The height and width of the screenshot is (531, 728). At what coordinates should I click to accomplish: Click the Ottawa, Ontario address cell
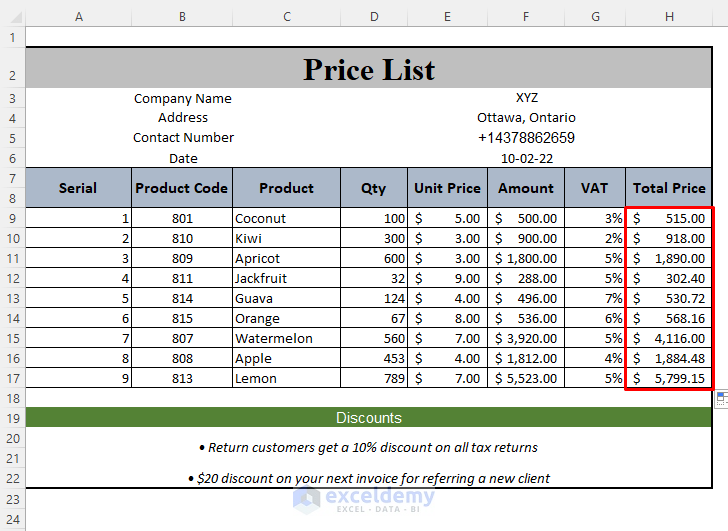point(526,118)
